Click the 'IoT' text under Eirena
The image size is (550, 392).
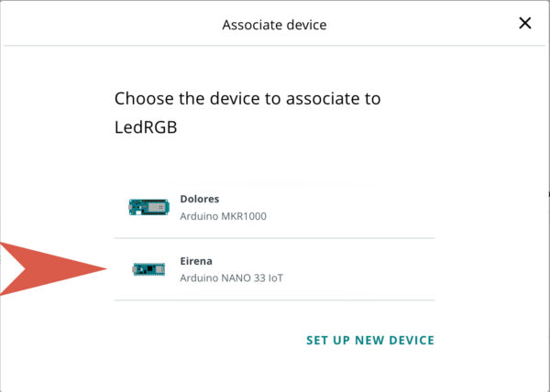click(274, 278)
